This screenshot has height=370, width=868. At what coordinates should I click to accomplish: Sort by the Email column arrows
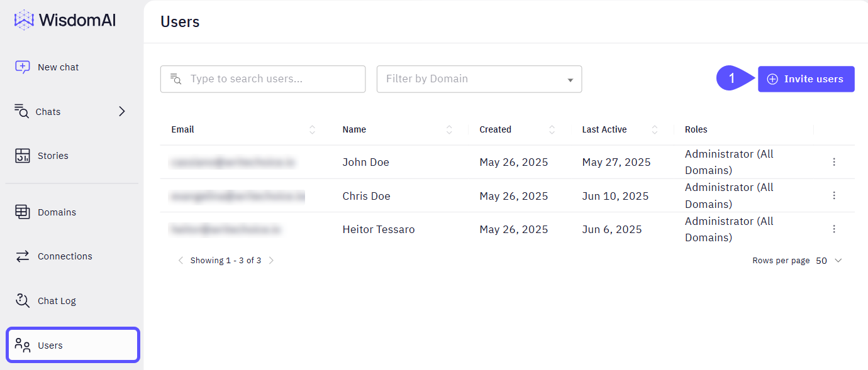313,129
